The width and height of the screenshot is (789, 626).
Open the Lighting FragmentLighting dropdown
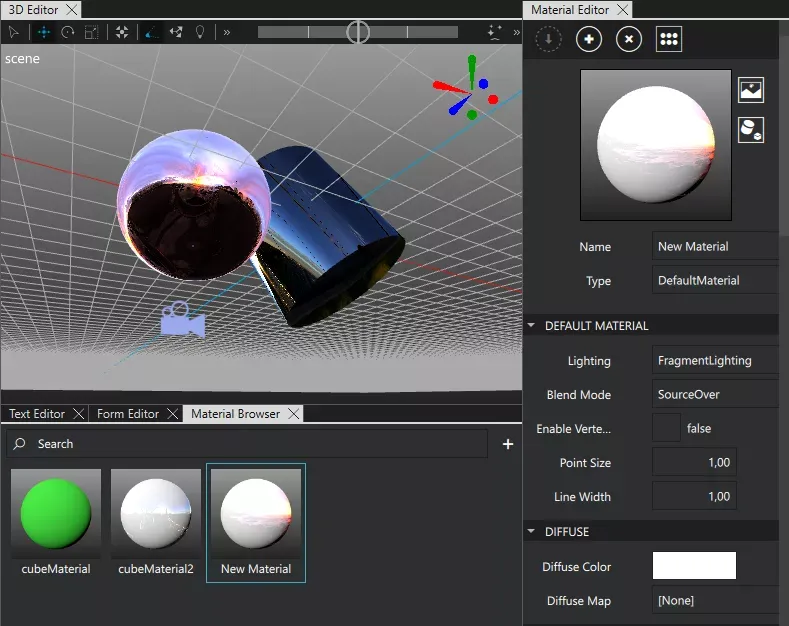[715, 361]
